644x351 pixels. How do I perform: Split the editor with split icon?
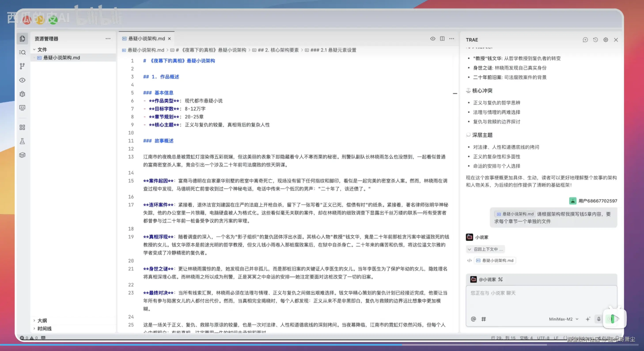tap(442, 38)
